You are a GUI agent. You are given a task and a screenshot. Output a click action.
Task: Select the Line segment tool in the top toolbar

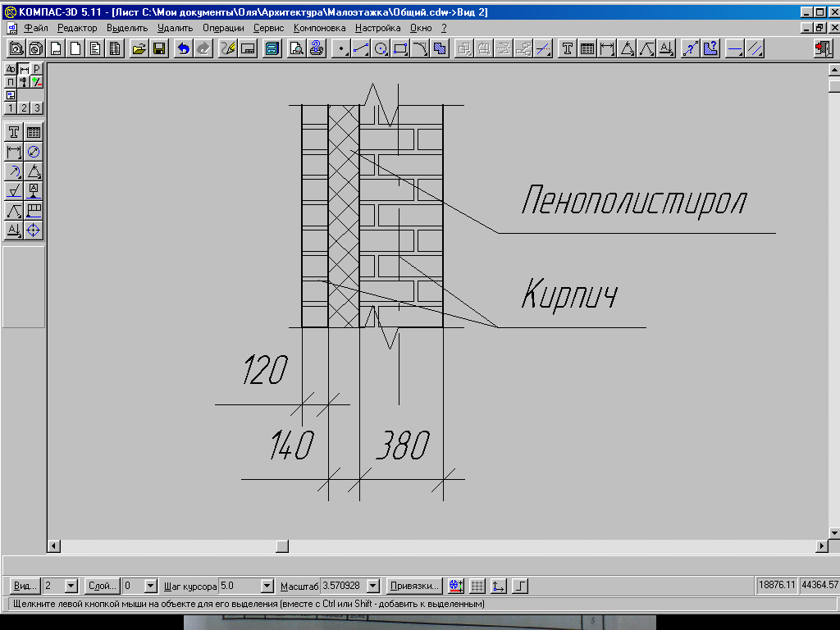click(x=361, y=48)
